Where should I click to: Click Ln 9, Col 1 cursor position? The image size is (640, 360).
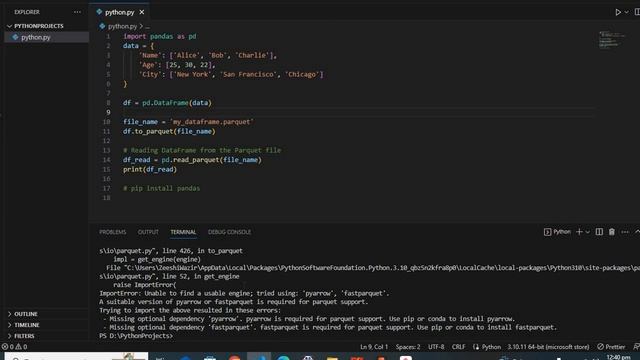tap(374, 347)
